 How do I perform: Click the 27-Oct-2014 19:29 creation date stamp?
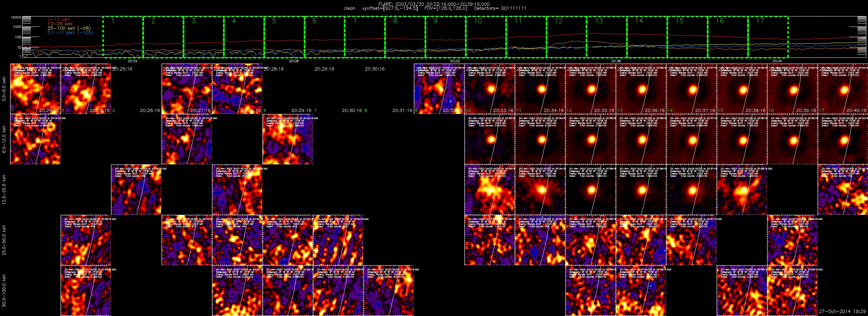[842, 311]
